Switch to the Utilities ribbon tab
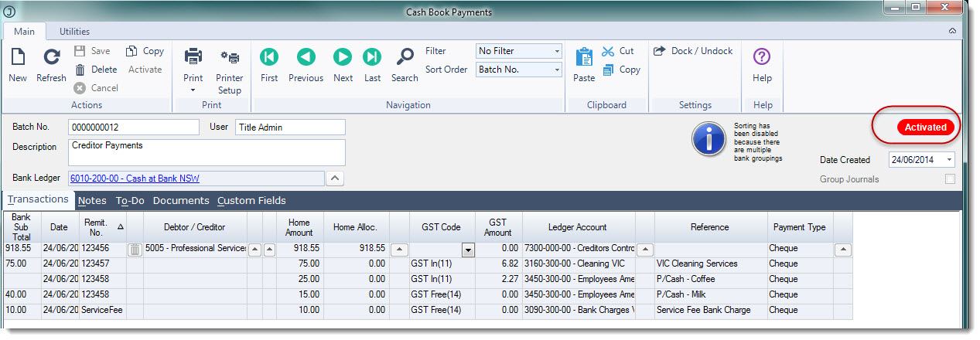The height and width of the screenshot is (340, 980). (74, 32)
